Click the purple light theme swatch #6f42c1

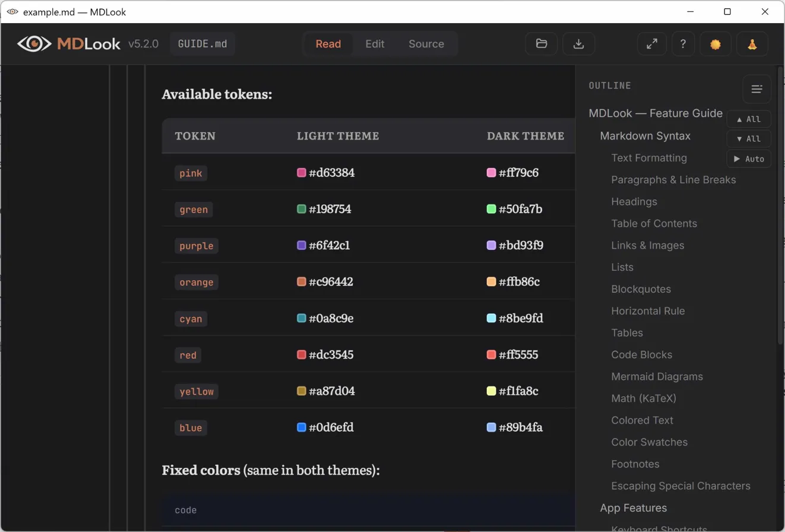302,245
